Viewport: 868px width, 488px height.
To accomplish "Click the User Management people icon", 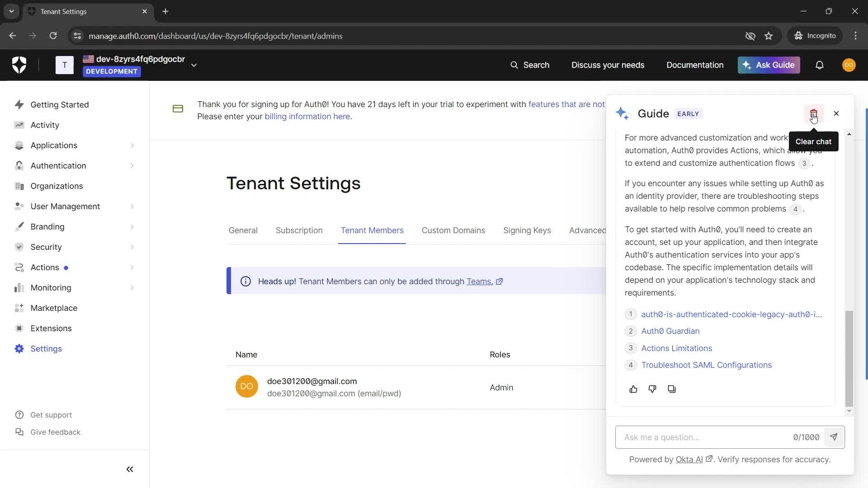I will click(x=19, y=206).
